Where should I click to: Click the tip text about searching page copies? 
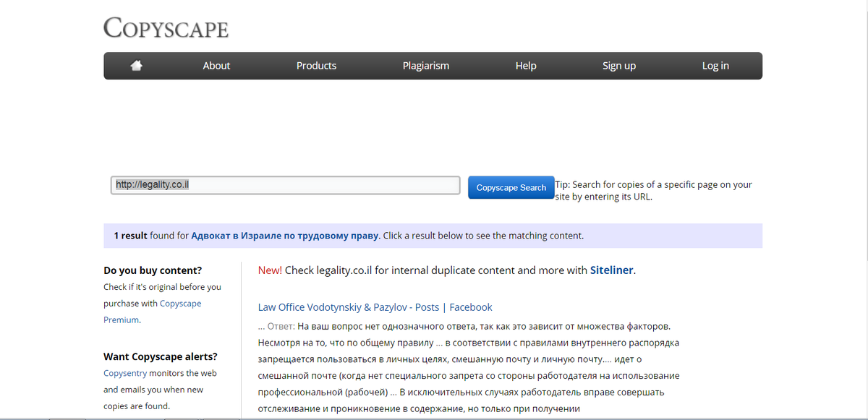(654, 190)
